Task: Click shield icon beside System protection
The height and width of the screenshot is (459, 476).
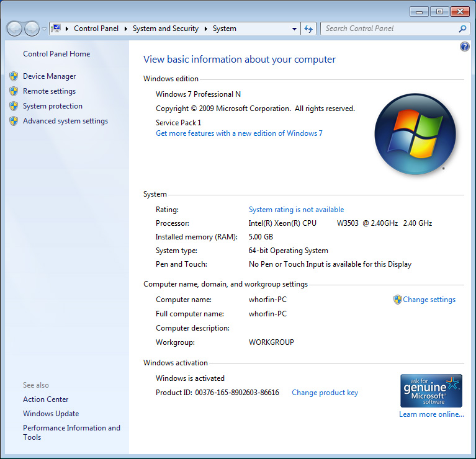Action: pos(14,106)
